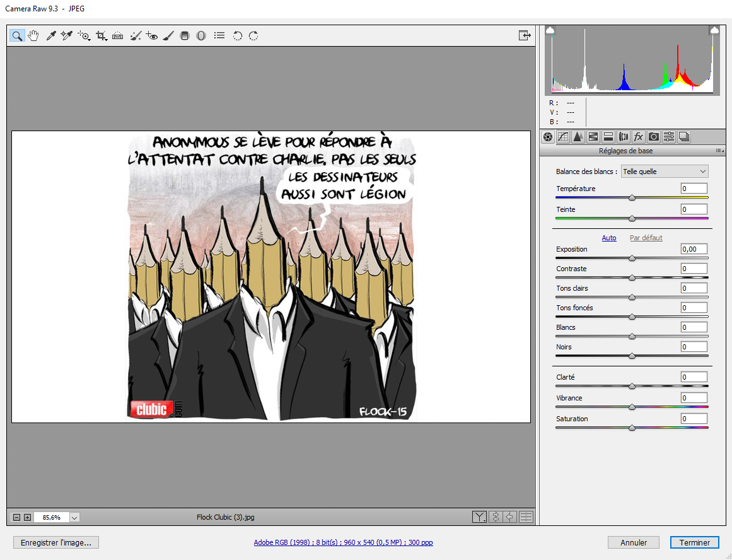Viewport: 732px width, 560px height.
Task: Select the Hand tool
Action: [x=33, y=35]
